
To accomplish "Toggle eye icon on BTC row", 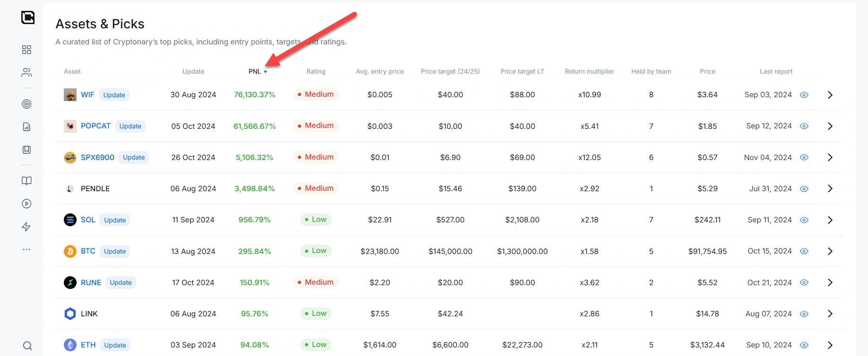I will [804, 251].
